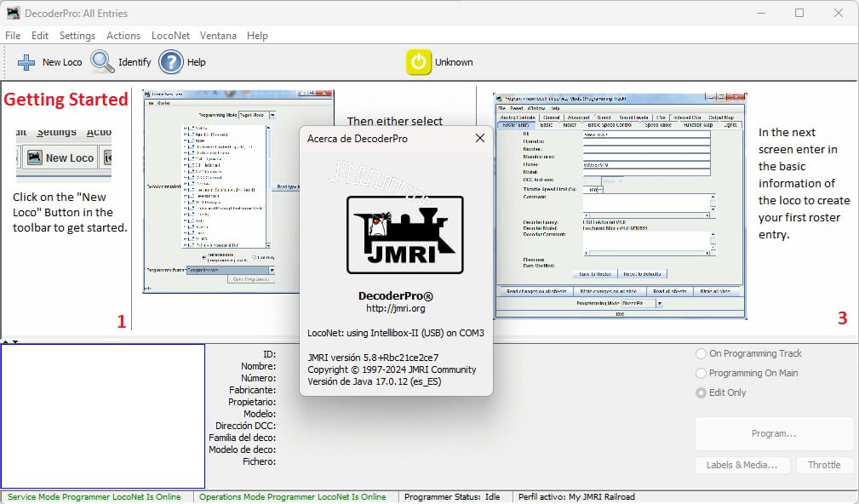The height and width of the screenshot is (504, 859).
Task: Select On Programming Track radio button
Action: click(701, 354)
